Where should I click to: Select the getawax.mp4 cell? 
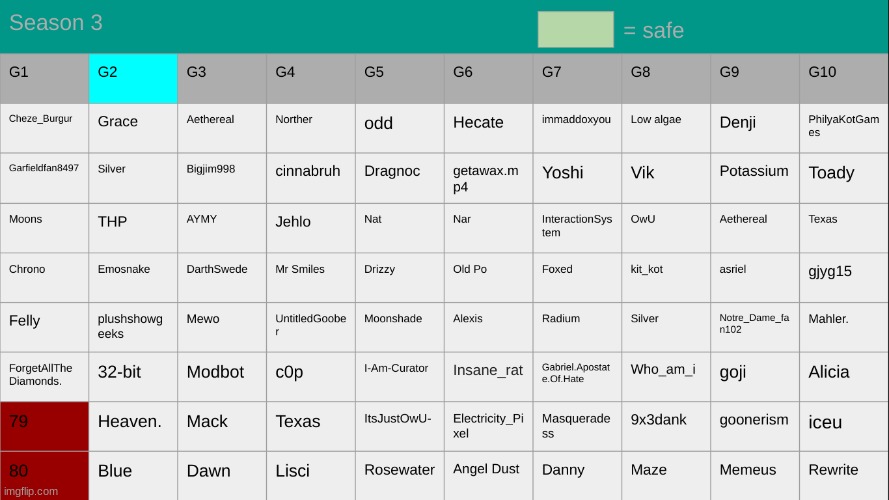pyautogui.click(x=488, y=178)
